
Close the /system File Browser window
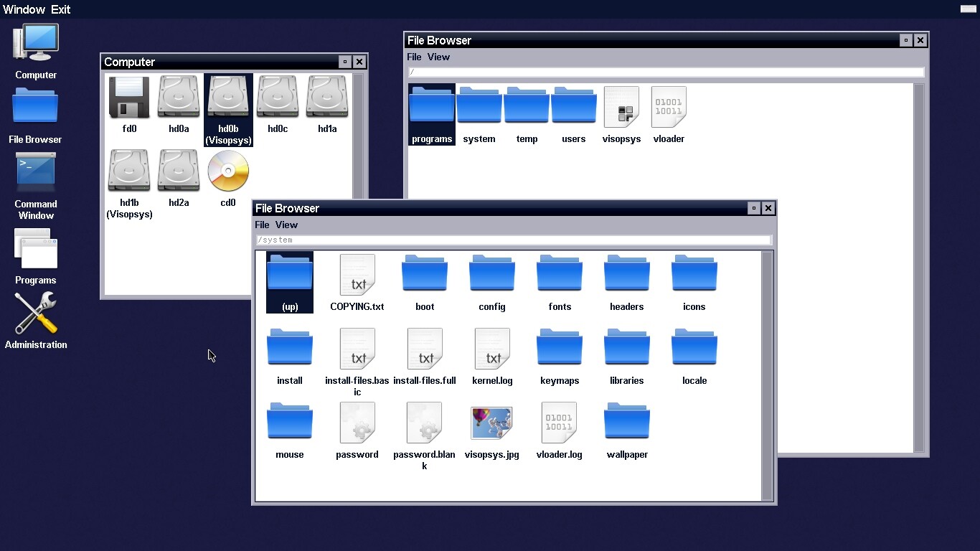click(768, 208)
